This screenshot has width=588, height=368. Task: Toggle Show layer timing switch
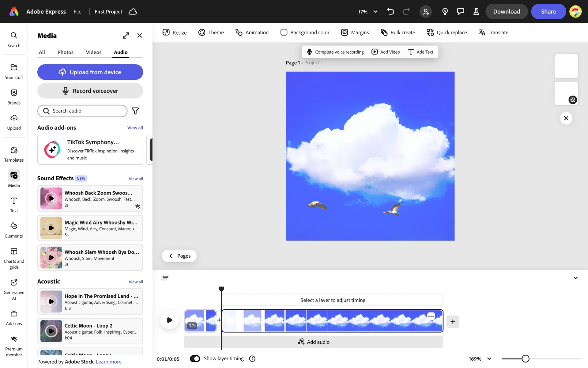(x=195, y=358)
